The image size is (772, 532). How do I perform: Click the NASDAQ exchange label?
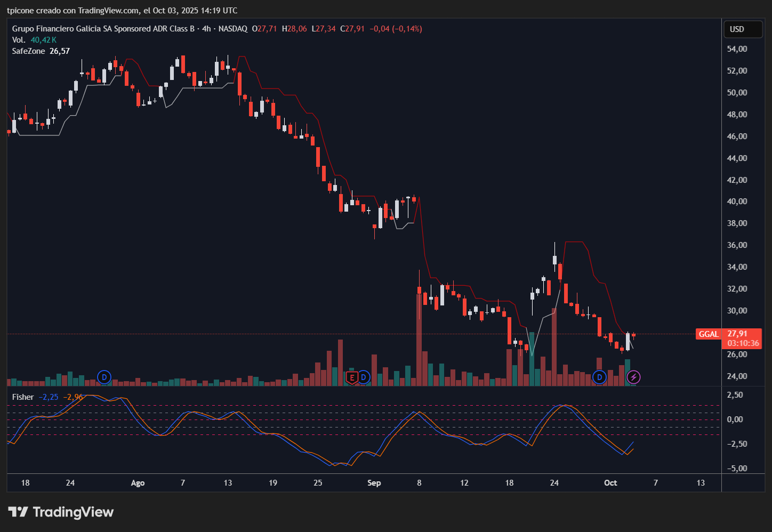pyautogui.click(x=232, y=29)
